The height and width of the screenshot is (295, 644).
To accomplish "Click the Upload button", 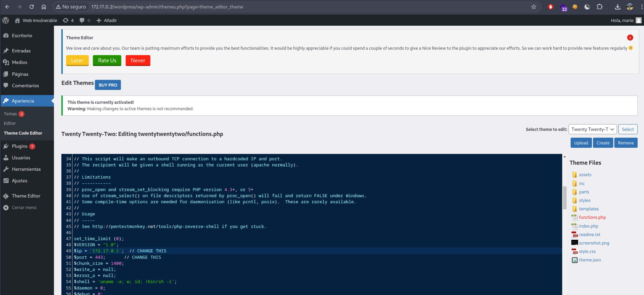I will coord(581,143).
